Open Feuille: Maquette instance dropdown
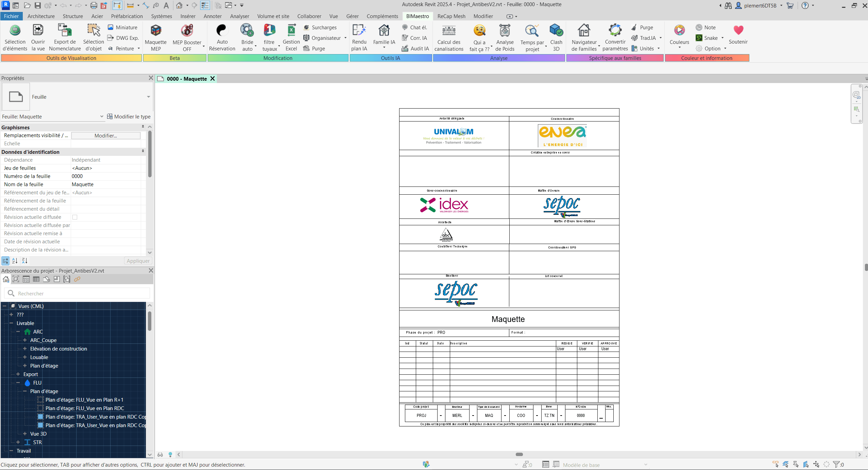Viewport: 868px width, 470px height. coord(101,116)
